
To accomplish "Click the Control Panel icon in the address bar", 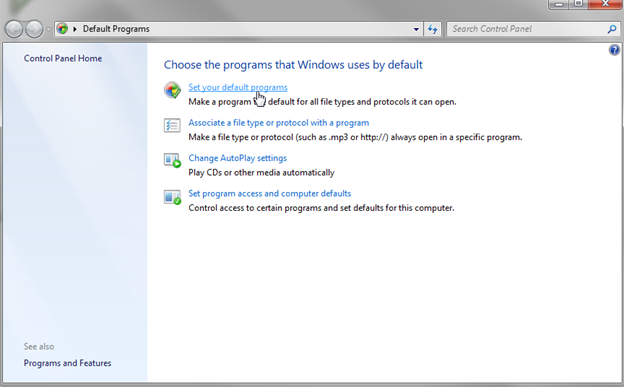I will 62,29.
